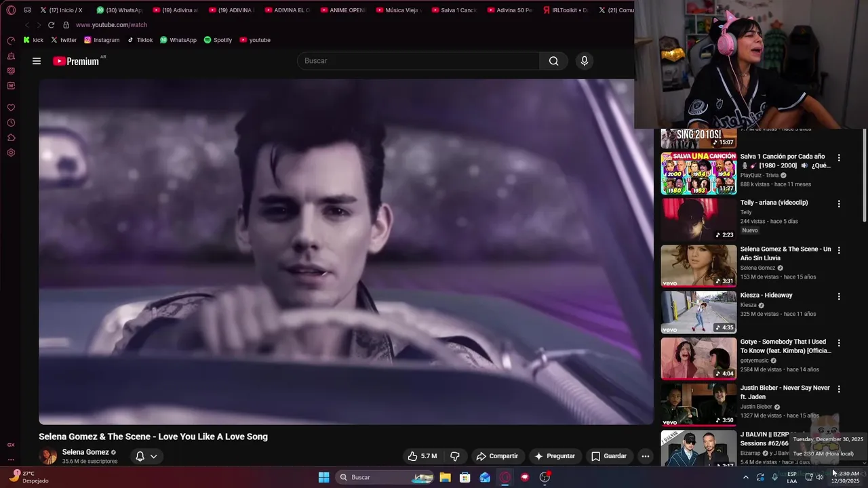Open options for Justin Bieber Never Say Never
868x488 pixels.
point(839,389)
